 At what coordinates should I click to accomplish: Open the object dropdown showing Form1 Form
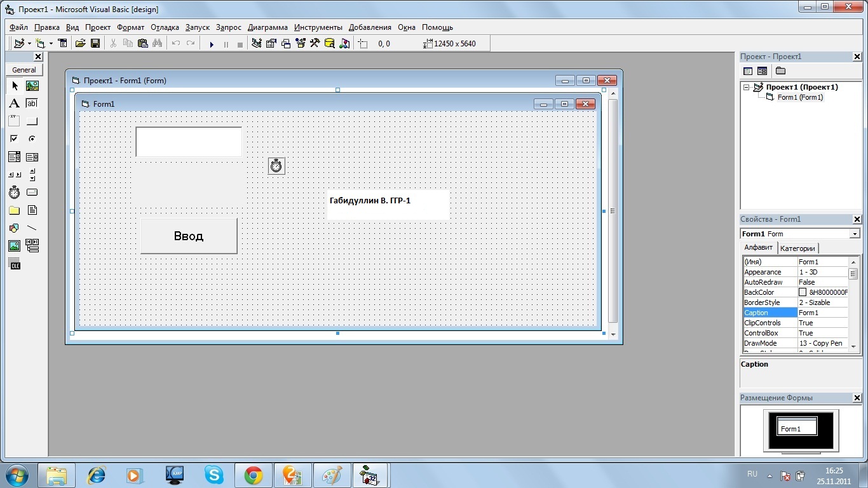point(855,233)
